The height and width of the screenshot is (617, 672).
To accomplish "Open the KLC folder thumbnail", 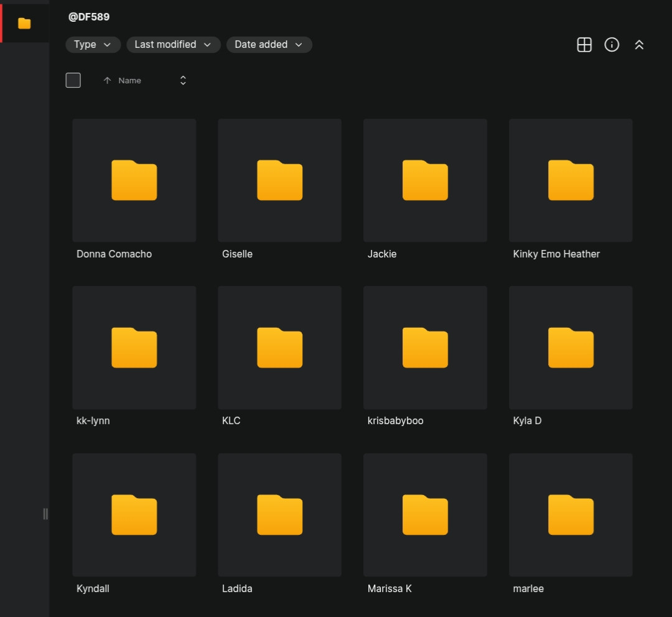I will pyautogui.click(x=279, y=348).
